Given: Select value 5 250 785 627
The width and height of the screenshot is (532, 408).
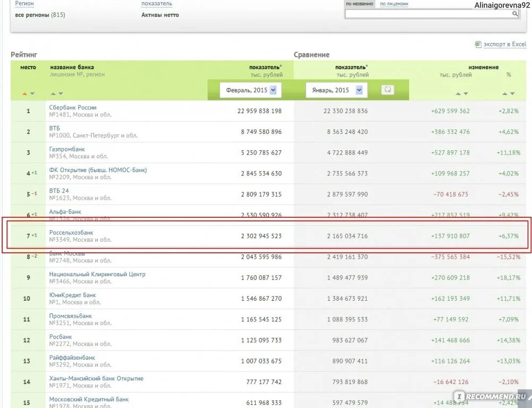Looking at the screenshot, I should (x=261, y=152).
